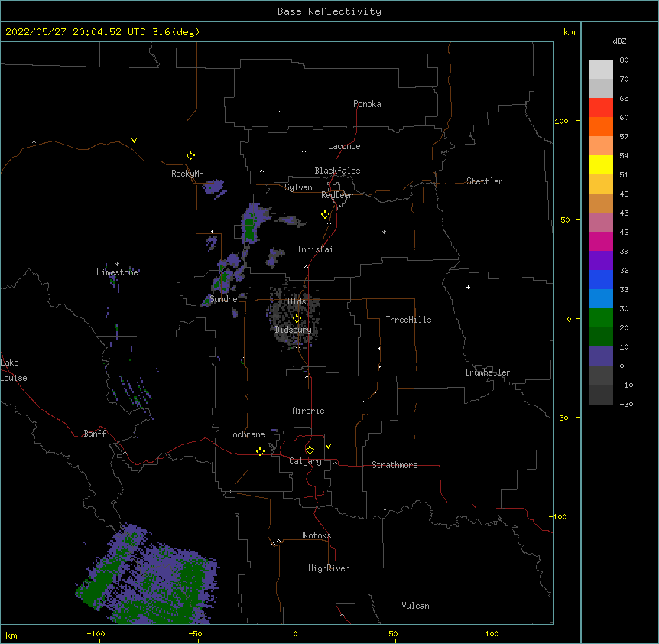This screenshot has width=659, height=644.
Task: Click the Olds label
Action: (297, 301)
